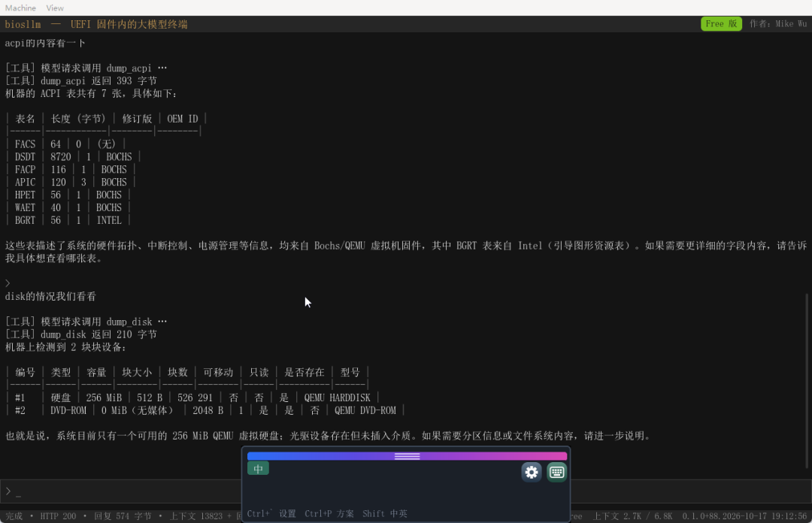Click the '#2' disk number cell
812x523 pixels.
click(x=20, y=410)
